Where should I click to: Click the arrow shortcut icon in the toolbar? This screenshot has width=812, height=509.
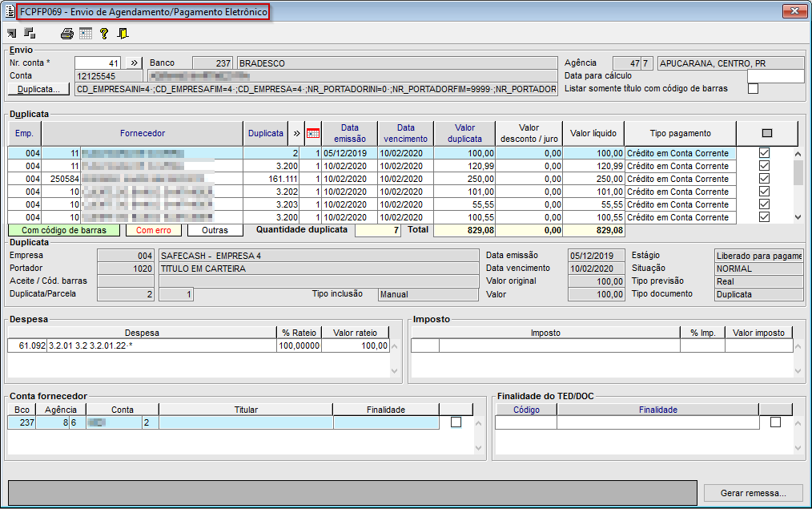[x=12, y=34]
